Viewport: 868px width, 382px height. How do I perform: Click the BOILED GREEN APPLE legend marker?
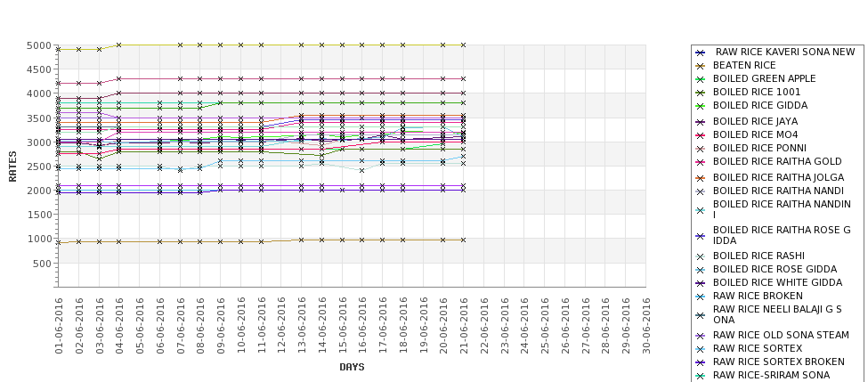[701, 79]
